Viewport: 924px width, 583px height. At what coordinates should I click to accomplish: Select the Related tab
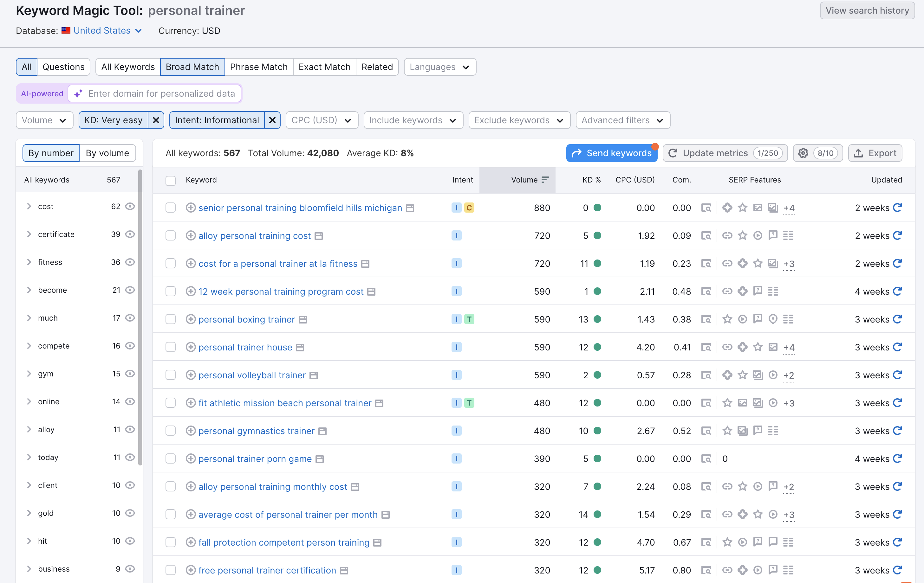[377, 67]
